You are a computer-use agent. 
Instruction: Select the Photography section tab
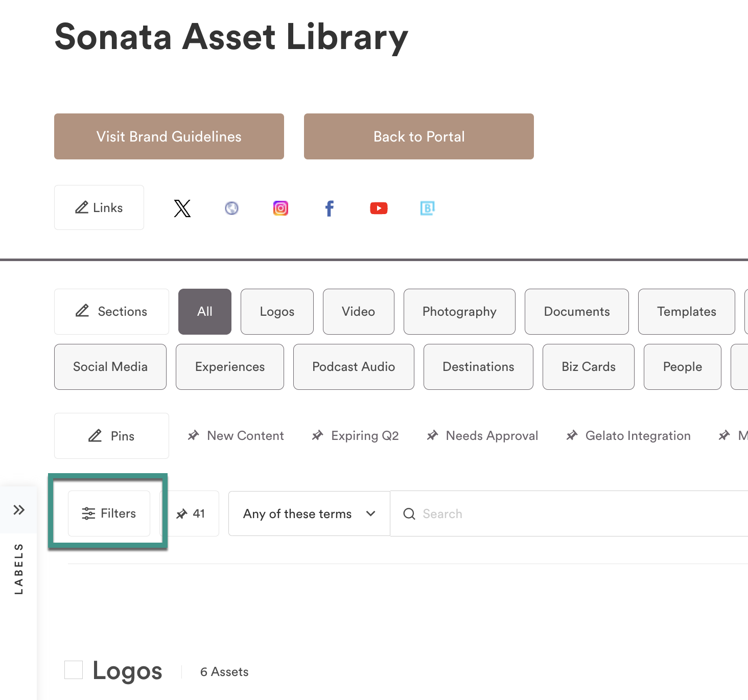(459, 312)
